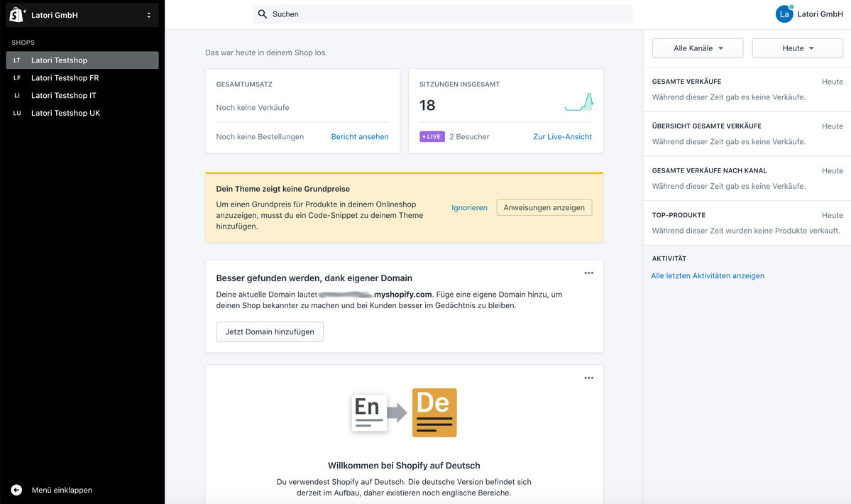Click the sessions sparkline chart
Screen dimensions: 851x504
coord(578,102)
